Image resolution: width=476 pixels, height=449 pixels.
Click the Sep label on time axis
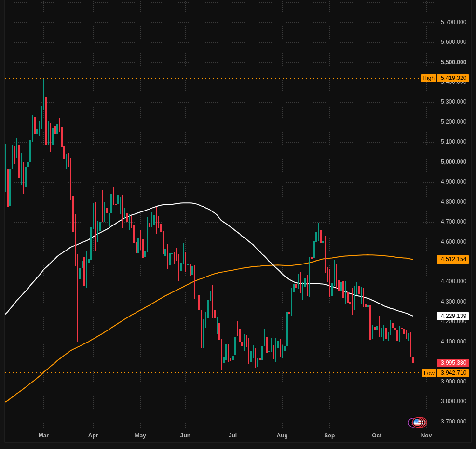click(x=329, y=436)
